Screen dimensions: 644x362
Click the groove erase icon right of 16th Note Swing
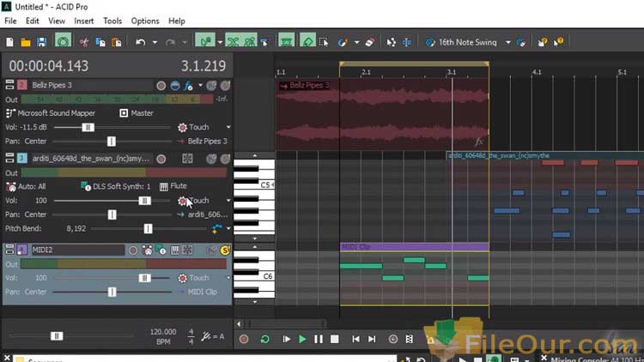[x=521, y=42]
